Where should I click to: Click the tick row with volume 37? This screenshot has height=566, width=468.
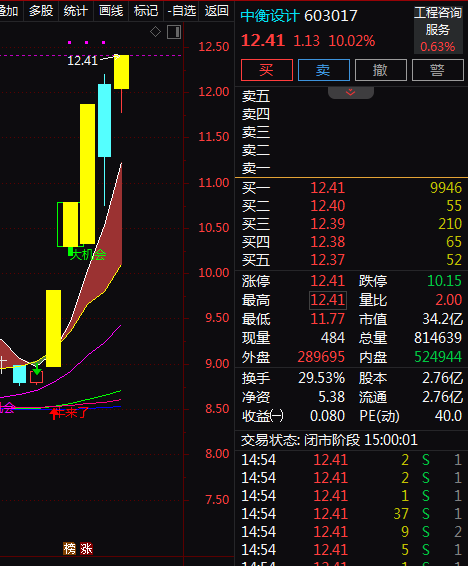tap(351, 514)
